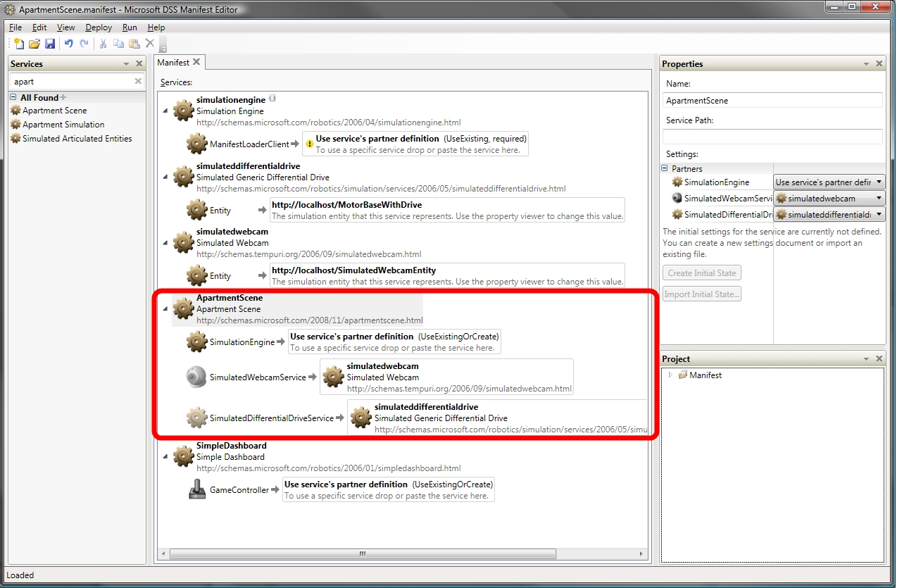Cut selection using the scissors icon
The height and width of the screenshot is (588, 897).
point(103,44)
